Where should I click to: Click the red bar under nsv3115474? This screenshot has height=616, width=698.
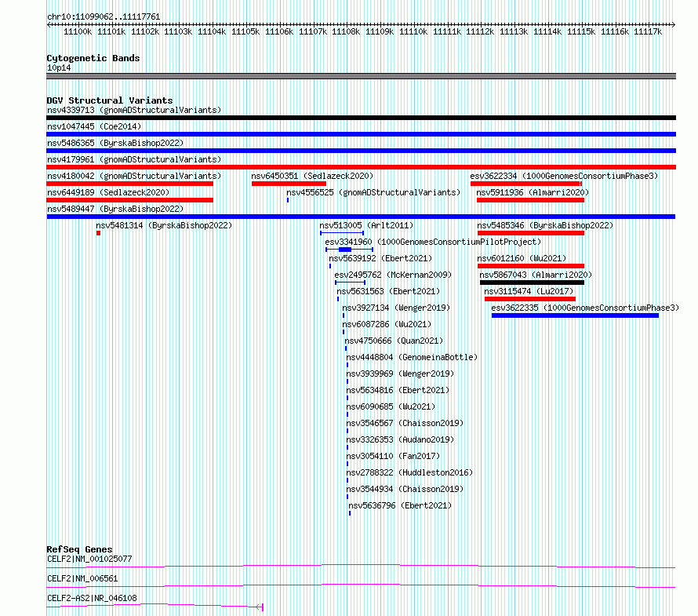[x=529, y=299]
